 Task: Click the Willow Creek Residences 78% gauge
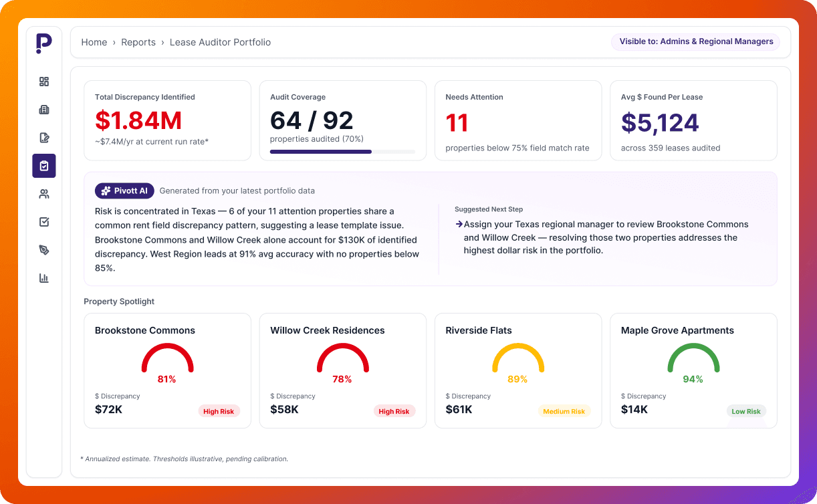coord(342,363)
